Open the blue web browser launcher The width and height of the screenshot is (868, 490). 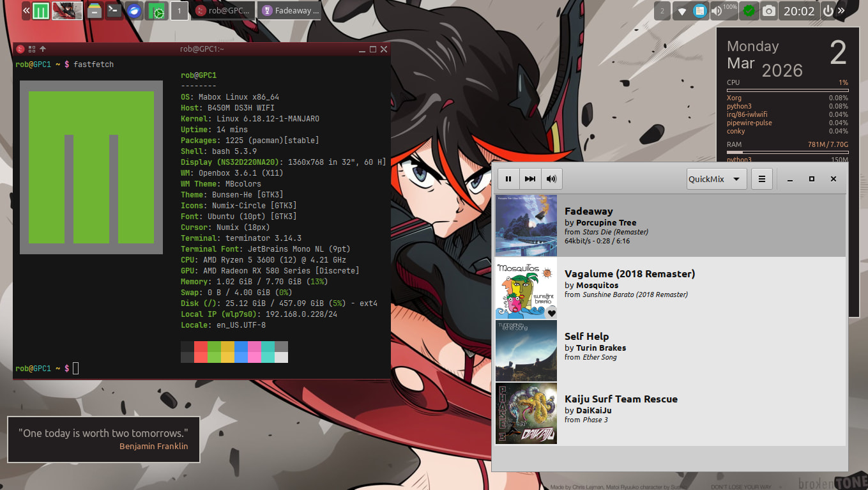[x=134, y=11]
